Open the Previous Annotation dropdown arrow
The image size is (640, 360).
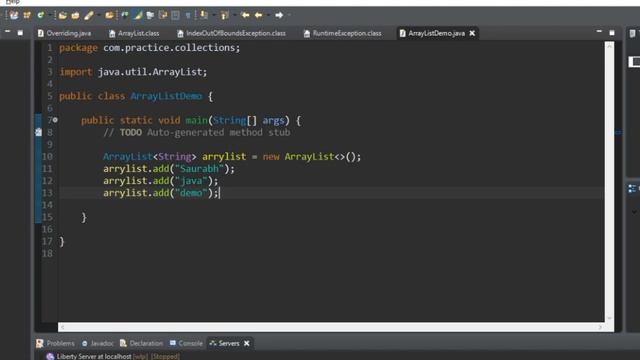point(235,15)
